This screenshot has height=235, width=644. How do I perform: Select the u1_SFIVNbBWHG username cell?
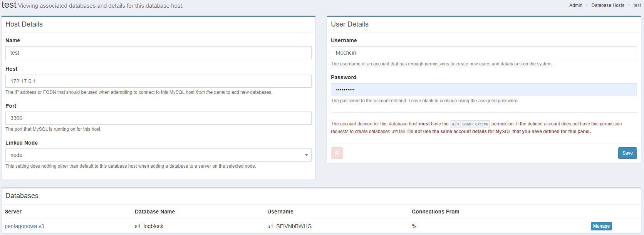(x=289, y=226)
